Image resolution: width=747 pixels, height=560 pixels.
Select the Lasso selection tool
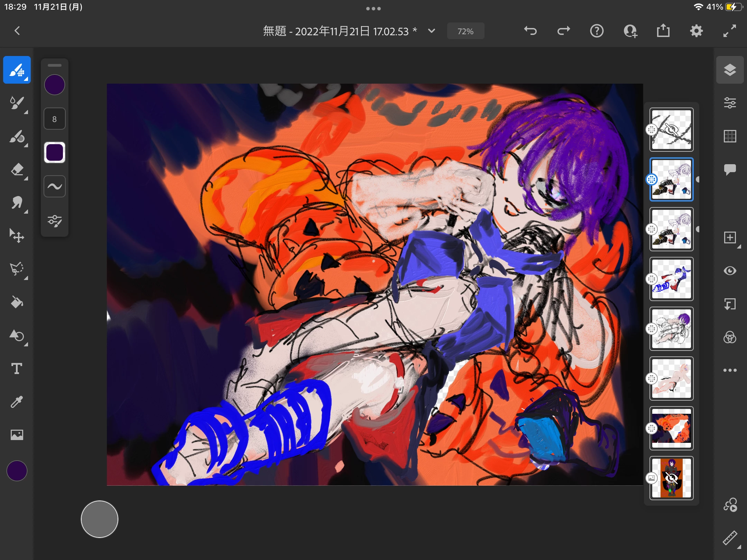(17, 269)
